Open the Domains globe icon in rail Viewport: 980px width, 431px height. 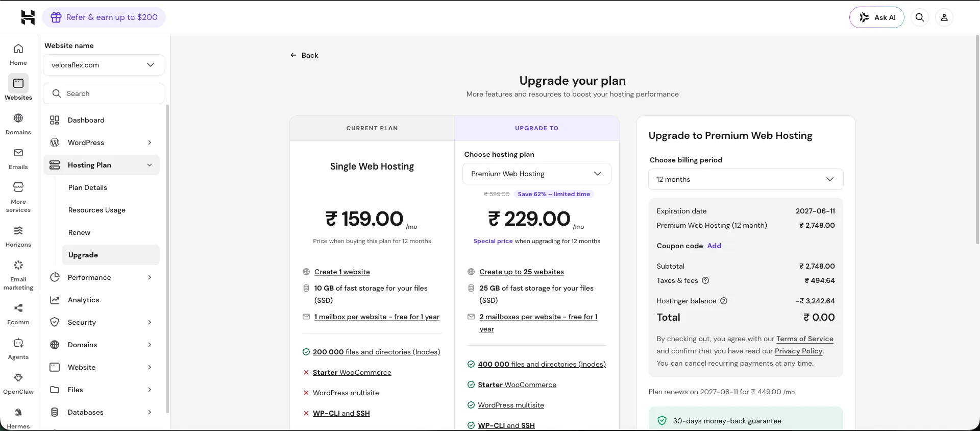tap(18, 118)
